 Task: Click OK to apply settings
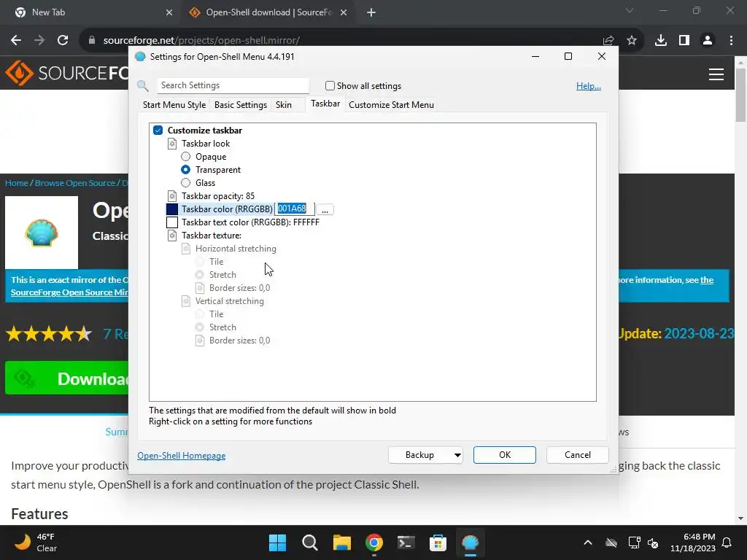[505, 455]
